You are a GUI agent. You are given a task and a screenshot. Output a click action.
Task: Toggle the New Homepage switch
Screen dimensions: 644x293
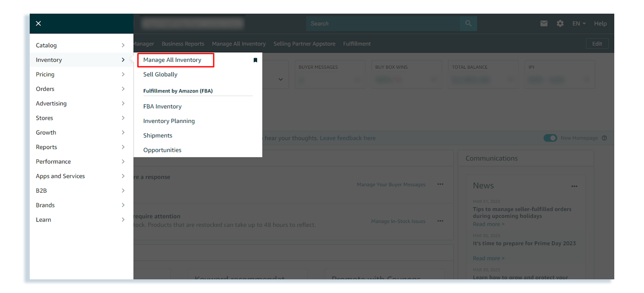point(550,138)
